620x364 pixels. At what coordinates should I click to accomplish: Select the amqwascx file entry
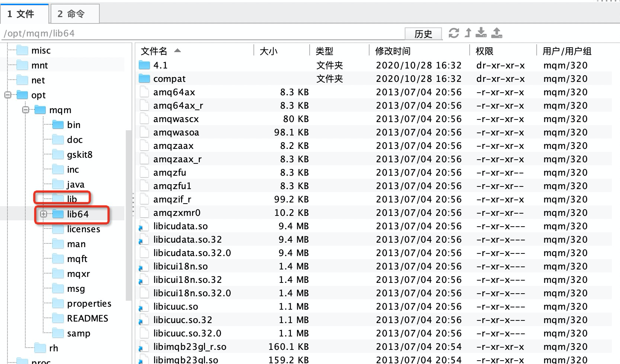[176, 119]
